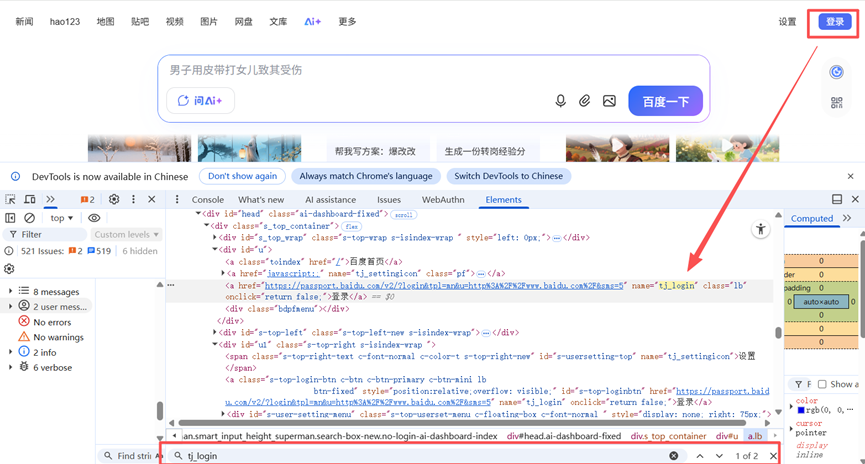Image resolution: width=865 pixels, height=464 pixels.
Task: Show more side panes next to Computed
Action: click(847, 218)
